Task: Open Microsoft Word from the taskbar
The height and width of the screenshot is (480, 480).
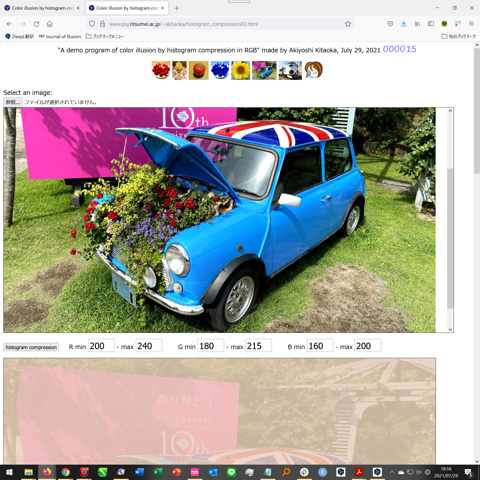Action: [139, 472]
